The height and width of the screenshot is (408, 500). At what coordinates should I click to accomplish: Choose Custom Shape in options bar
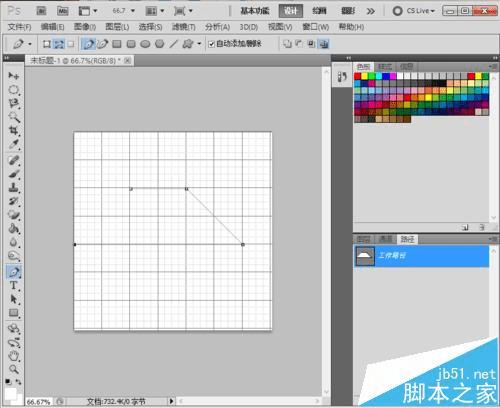[x=188, y=44]
